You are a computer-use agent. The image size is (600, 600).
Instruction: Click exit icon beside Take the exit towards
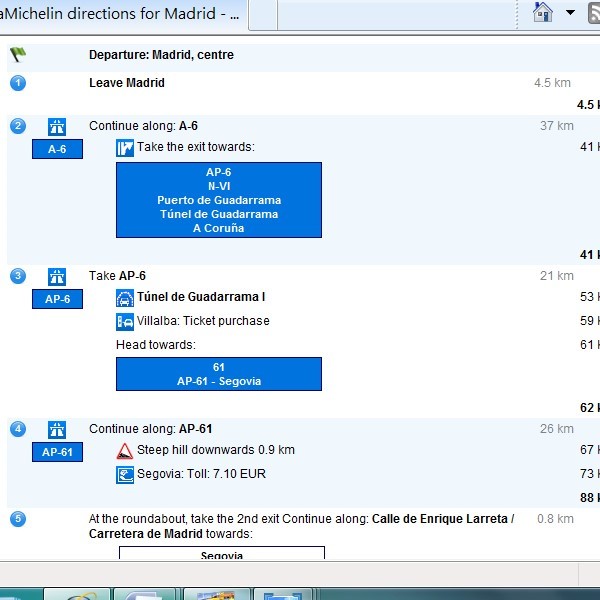[x=125, y=148]
